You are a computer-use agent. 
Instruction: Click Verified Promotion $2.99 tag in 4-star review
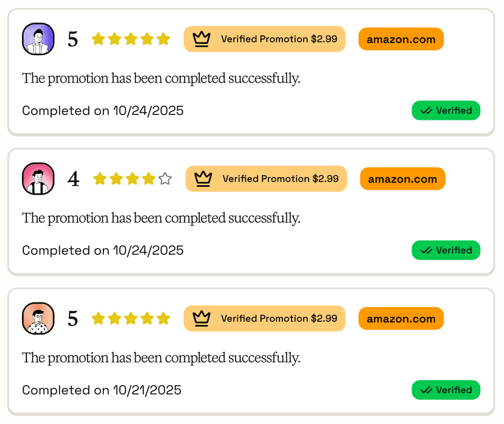266,179
